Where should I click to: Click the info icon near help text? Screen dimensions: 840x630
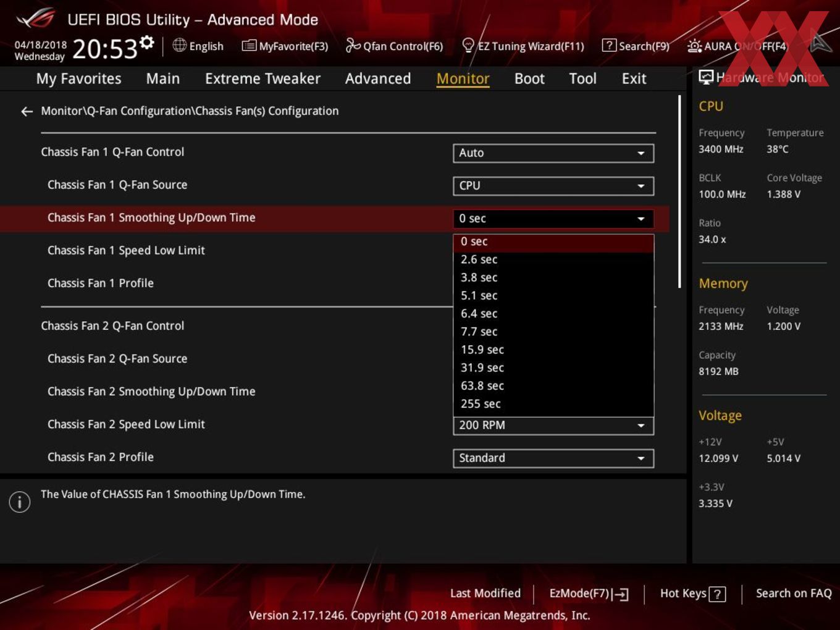pos(20,502)
